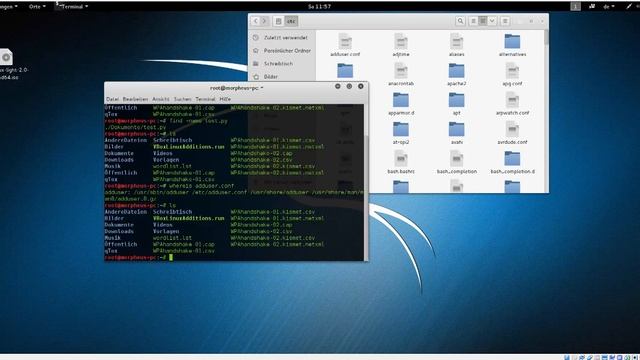The height and width of the screenshot is (360, 640).
Task: Open the clock showing So 11:57
Action: coord(320,7)
